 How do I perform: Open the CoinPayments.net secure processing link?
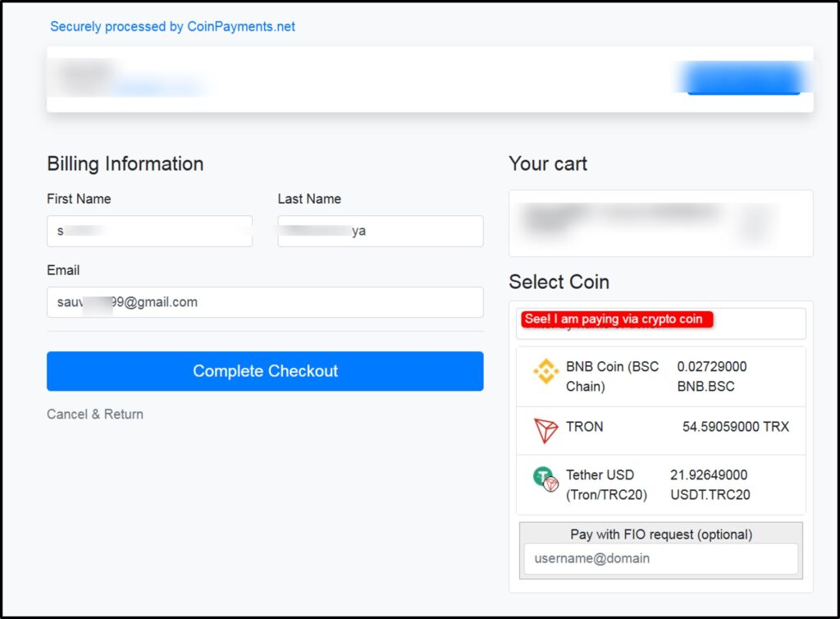(x=172, y=26)
